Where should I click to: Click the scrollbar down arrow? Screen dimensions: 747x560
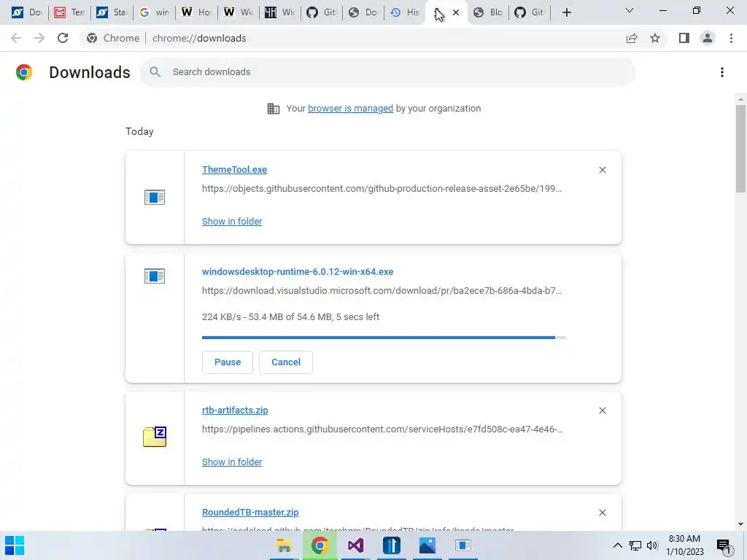(740, 524)
